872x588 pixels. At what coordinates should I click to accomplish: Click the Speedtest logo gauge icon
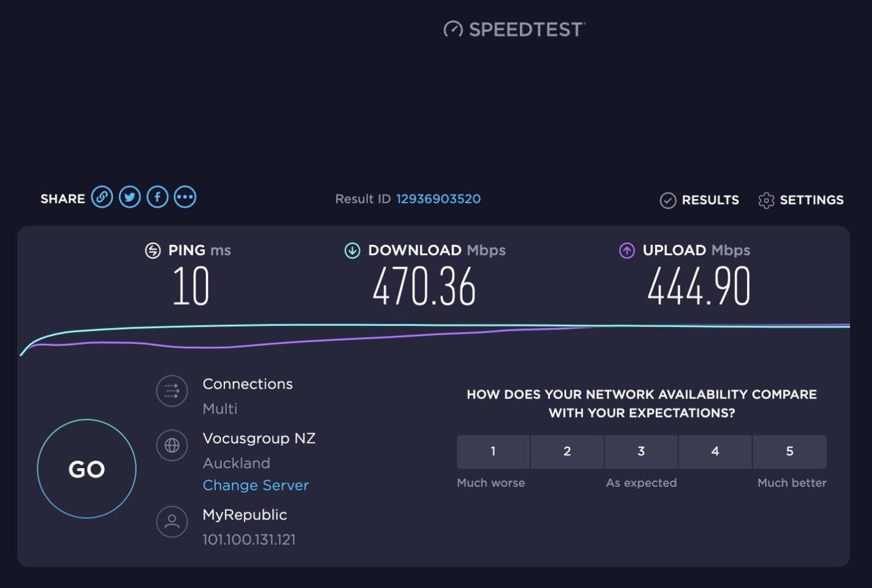click(x=453, y=29)
